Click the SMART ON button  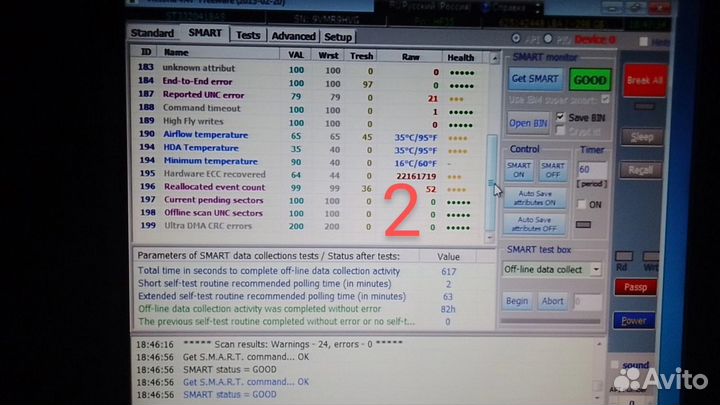tap(519, 170)
